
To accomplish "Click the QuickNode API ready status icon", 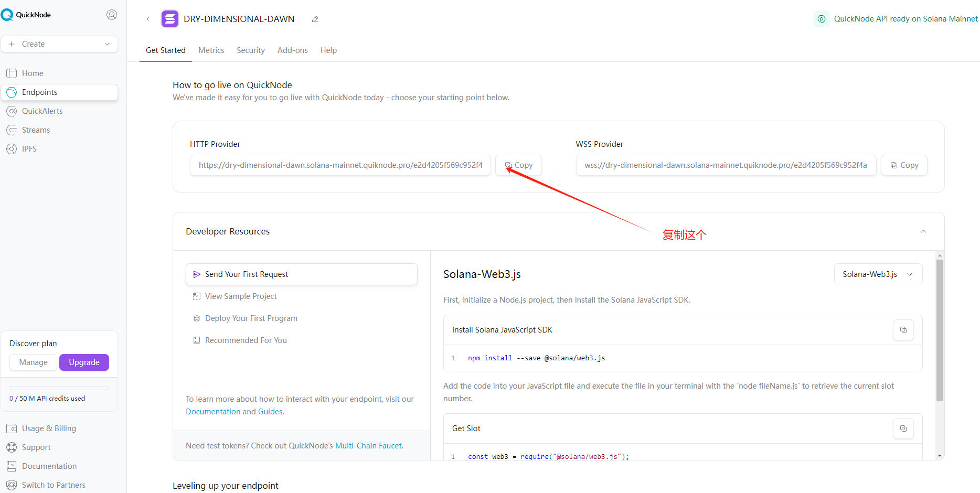I will 822,19.
